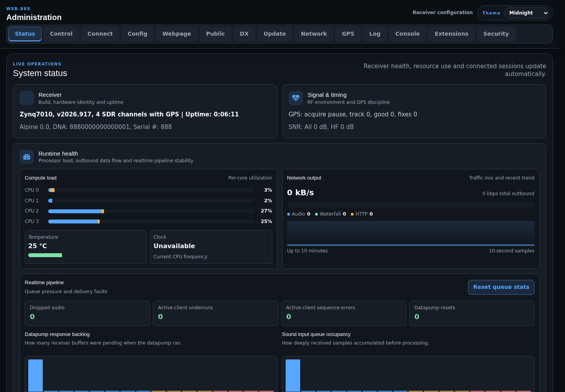Click the '0 kB/s' network rate value
Screen dimensions: 565x392
click(x=301, y=192)
